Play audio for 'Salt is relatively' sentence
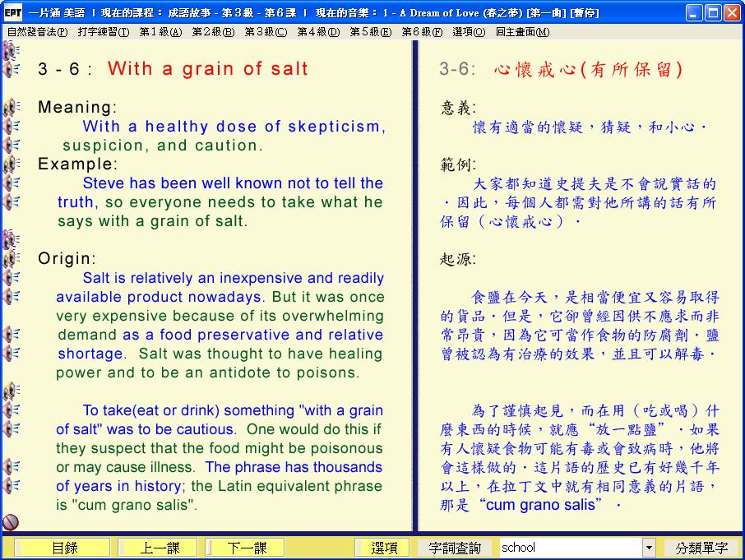 click(11, 278)
